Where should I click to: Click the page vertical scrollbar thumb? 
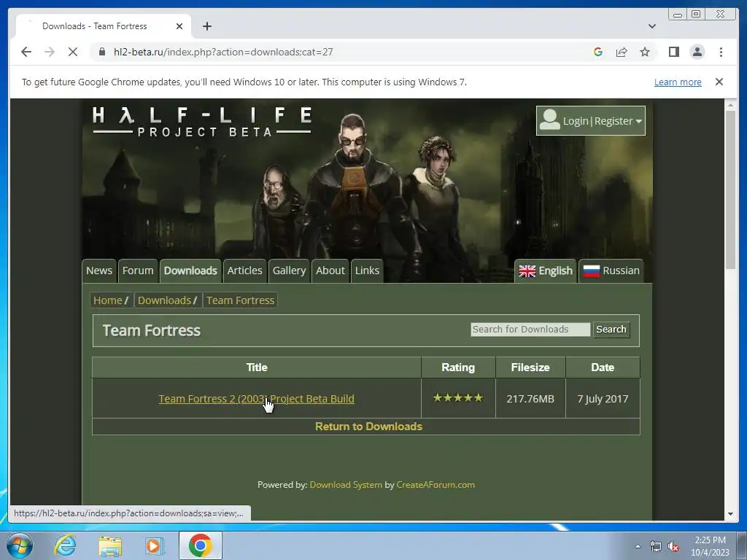point(730,190)
